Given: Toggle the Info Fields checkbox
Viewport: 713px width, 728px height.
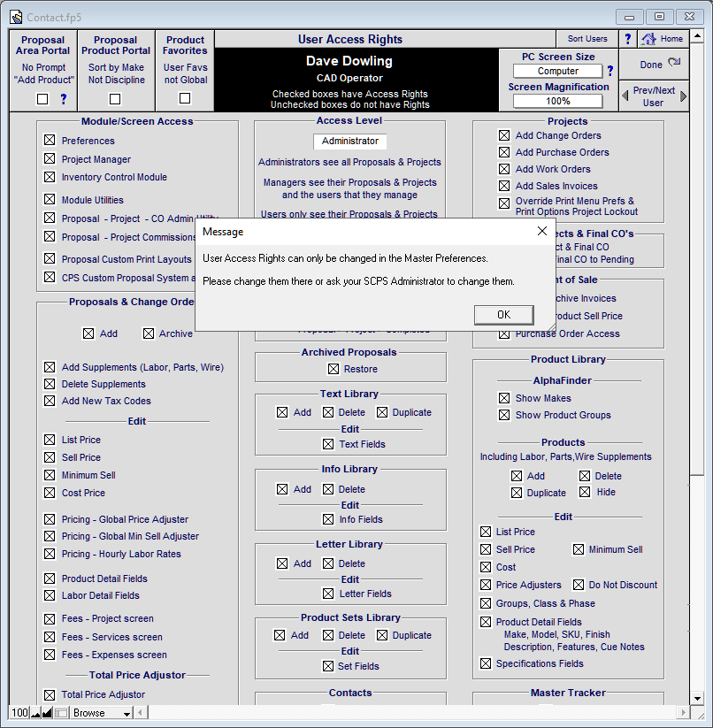Looking at the screenshot, I should [x=328, y=519].
